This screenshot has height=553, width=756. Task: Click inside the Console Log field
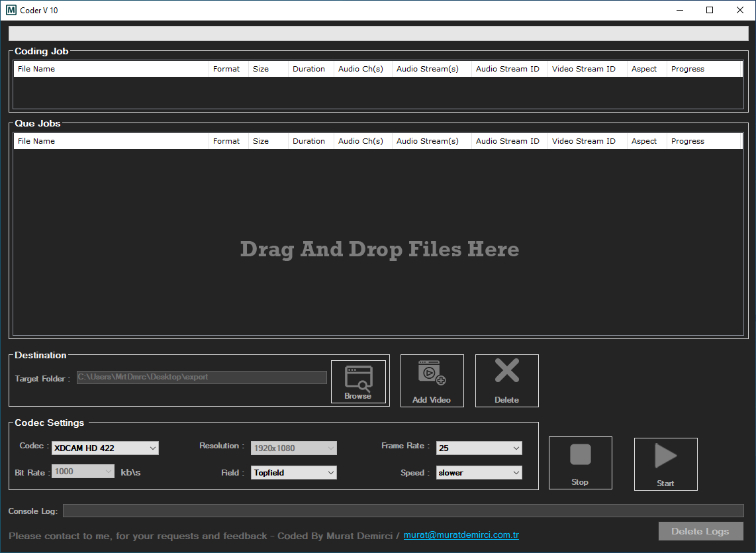click(x=402, y=510)
